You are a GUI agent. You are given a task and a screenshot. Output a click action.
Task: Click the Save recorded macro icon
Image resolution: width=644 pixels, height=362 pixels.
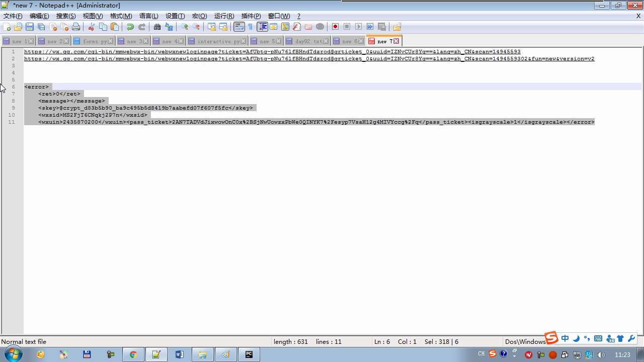pos(381,27)
